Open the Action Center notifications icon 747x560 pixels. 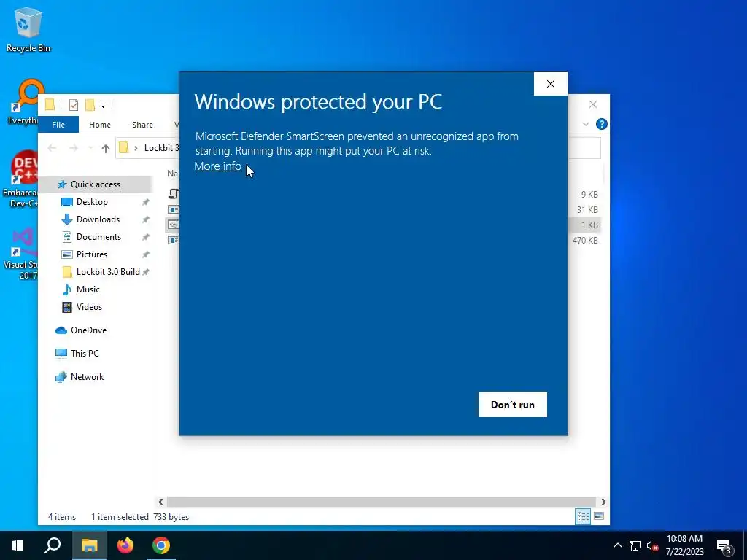pos(724,545)
